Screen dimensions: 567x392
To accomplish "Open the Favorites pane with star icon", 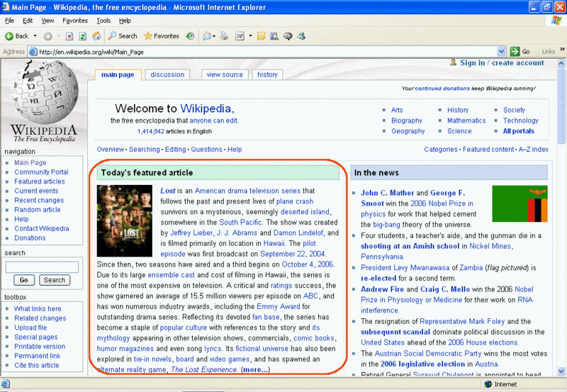I will 162,36.
